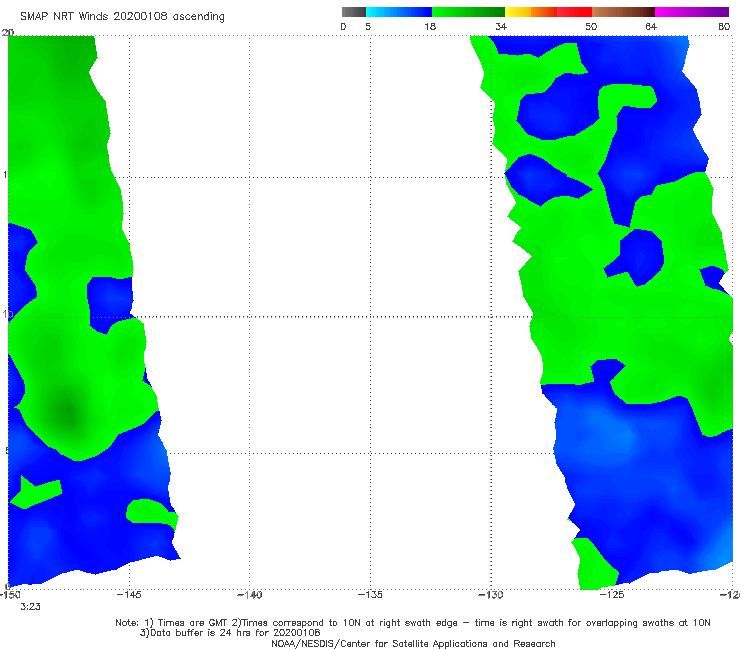740x650 pixels.
Task: Click the title 'SMAP NRT Winds 20200108 ascending'
Action: pos(122,16)
